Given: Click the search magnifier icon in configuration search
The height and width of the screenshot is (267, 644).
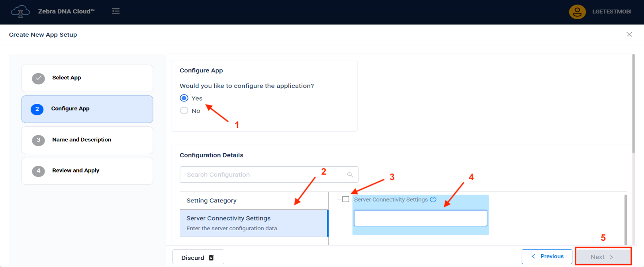Looking at the screenshot, I should pyautogui.click(x=350, y=175).
